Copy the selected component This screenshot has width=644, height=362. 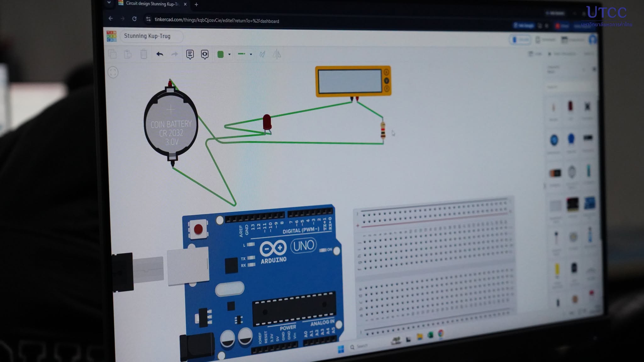click(x=112, y=54)
